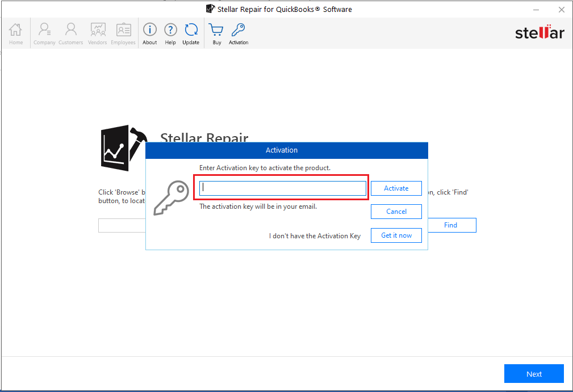
Task: Click Get it now button
Action: pyautogui.click(x=396, y=235)
